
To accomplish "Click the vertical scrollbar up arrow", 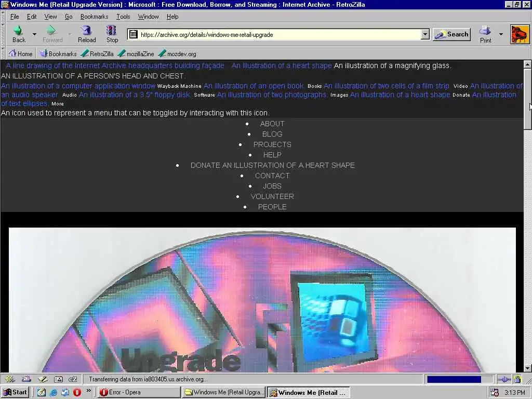I will (x=527, y=64).
